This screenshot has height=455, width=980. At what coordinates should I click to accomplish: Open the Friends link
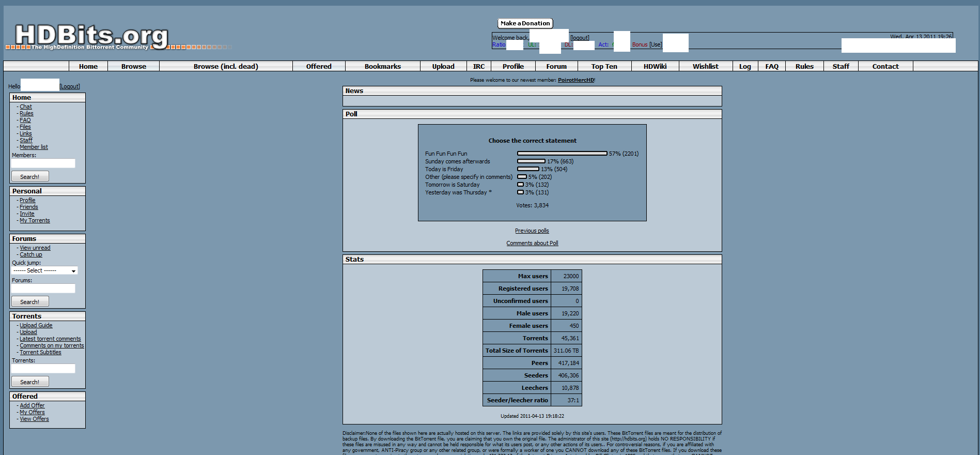pyautogui.click(x=29, y=207)
